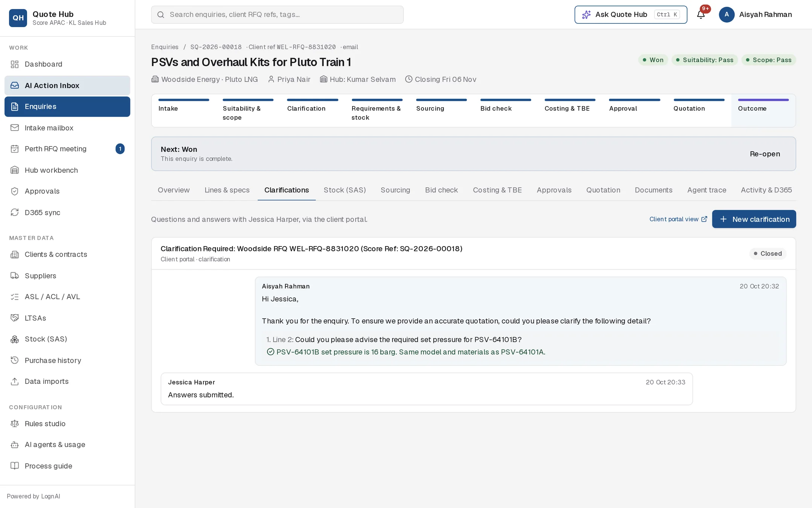Select the Activity & D365 tab
The width and height of the screenshot is (812, 508).
tap(766, 190)
